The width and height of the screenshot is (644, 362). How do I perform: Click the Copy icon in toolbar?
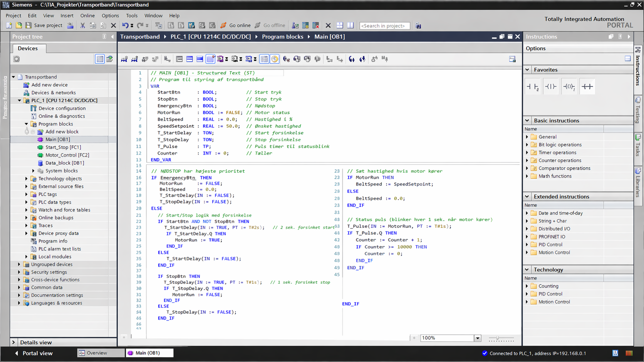pos(93,25)
